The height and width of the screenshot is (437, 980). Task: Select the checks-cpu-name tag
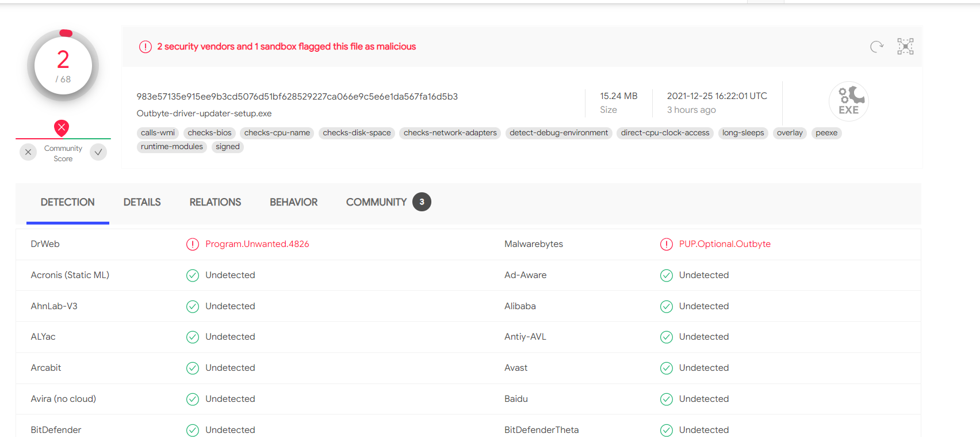[x=277, y=133]
